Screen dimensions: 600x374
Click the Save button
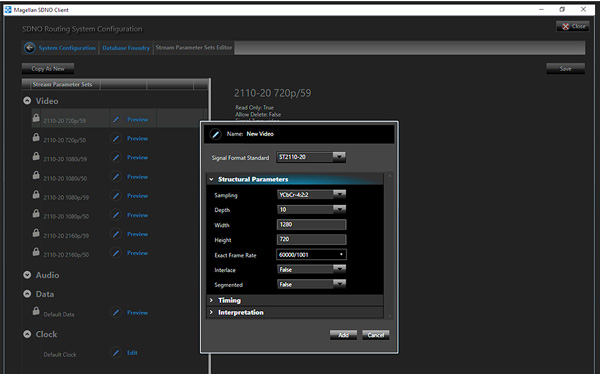point(565,69)
